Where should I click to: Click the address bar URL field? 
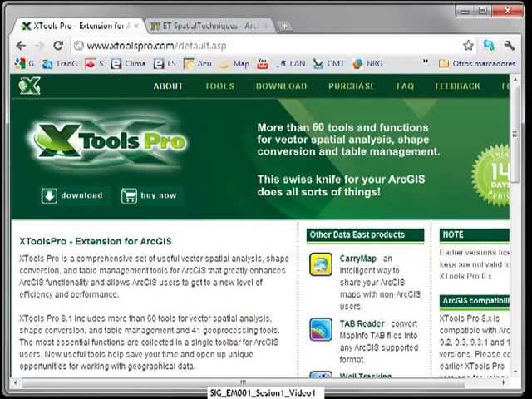264,46
